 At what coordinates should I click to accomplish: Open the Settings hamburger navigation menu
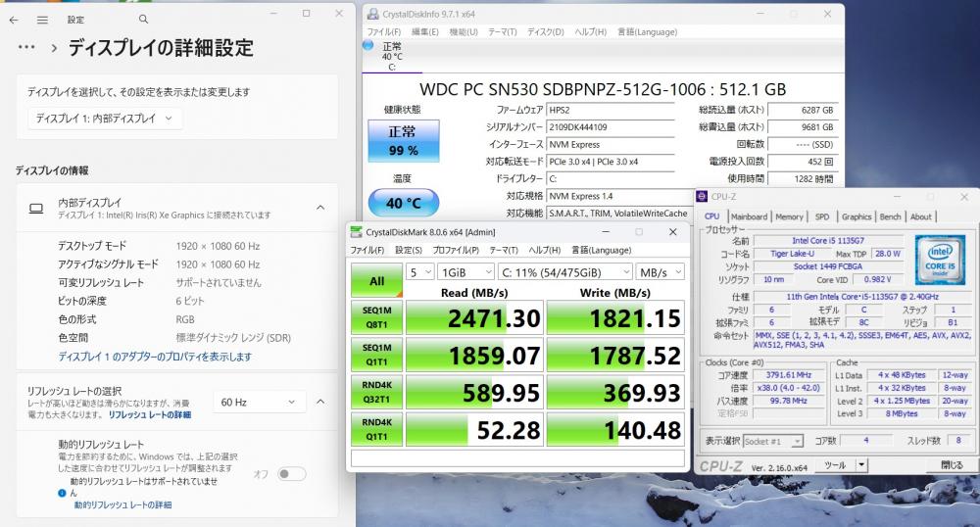pos(42,20)
